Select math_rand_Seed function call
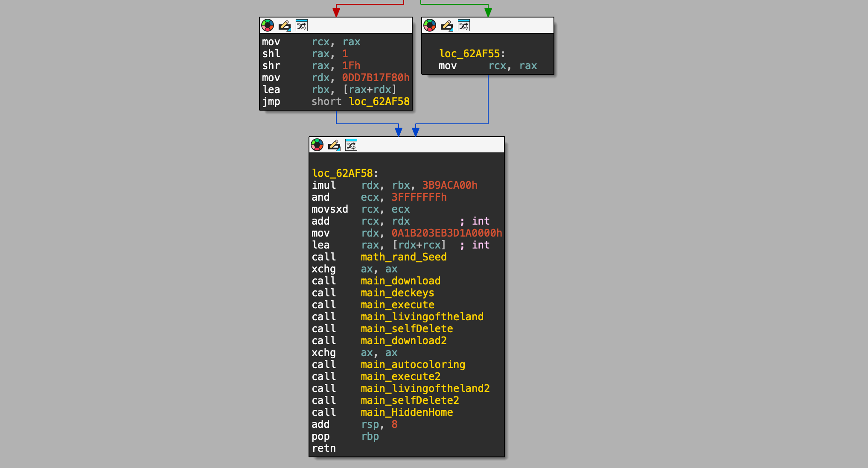The image size is (868, 468). point(403,257)
